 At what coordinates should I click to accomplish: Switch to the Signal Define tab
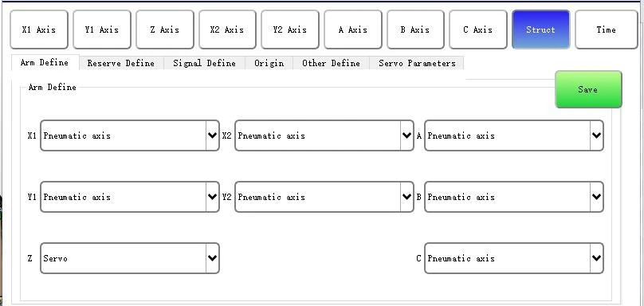[x=204, y=63]
